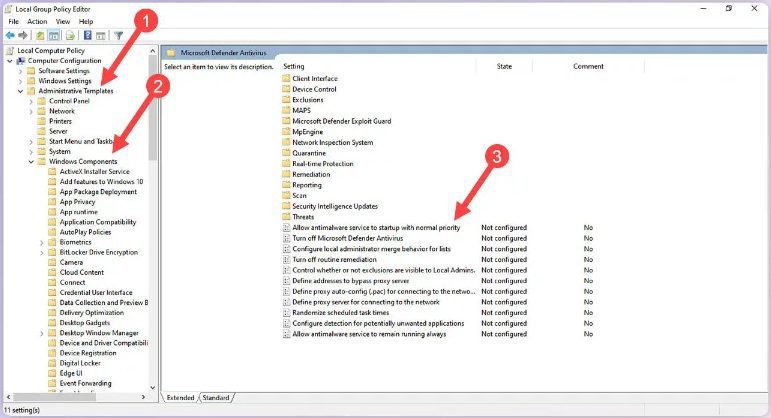Viewport: 771px width, 418px height.
Task: Click the MAPS folder icon
Action: [287, 110]
